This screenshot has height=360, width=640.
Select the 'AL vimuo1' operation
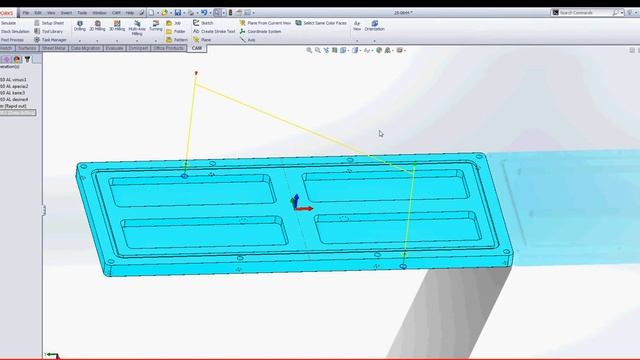click(13, 80)
